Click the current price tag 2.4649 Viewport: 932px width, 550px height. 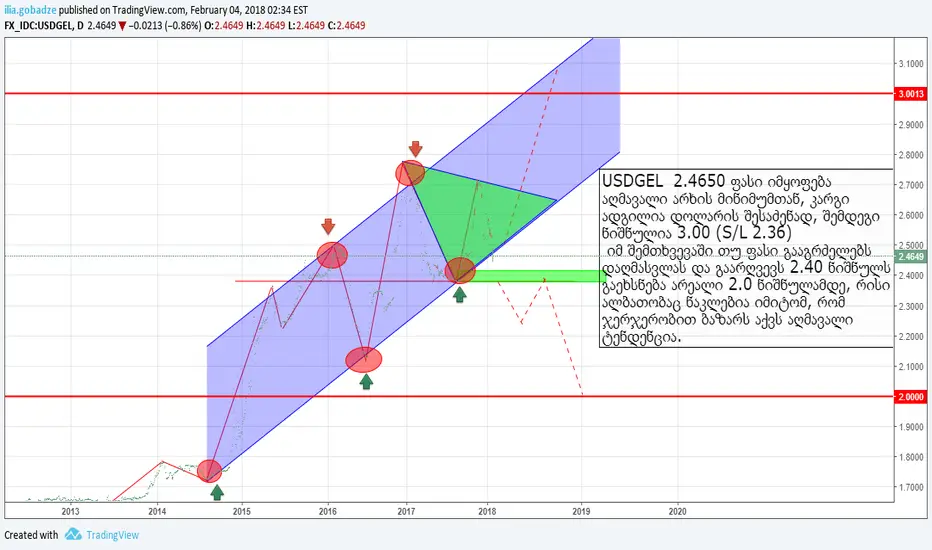911,256
